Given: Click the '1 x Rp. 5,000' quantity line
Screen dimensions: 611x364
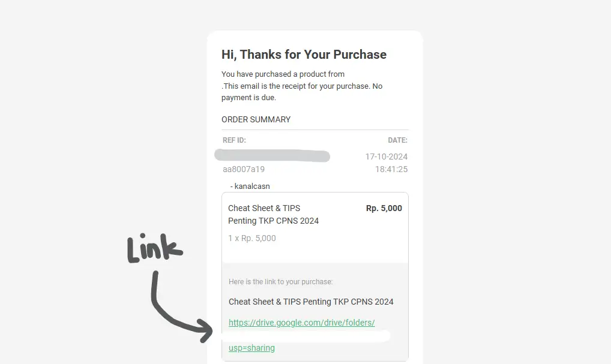Looking at the screenshot, I should [x=252, y=238].
